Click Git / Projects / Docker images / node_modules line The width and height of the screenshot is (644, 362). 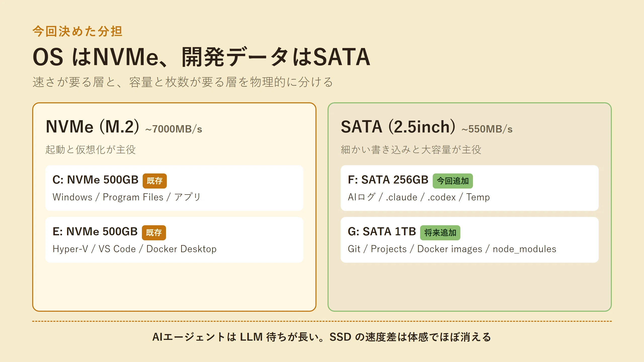click(452, 249)
